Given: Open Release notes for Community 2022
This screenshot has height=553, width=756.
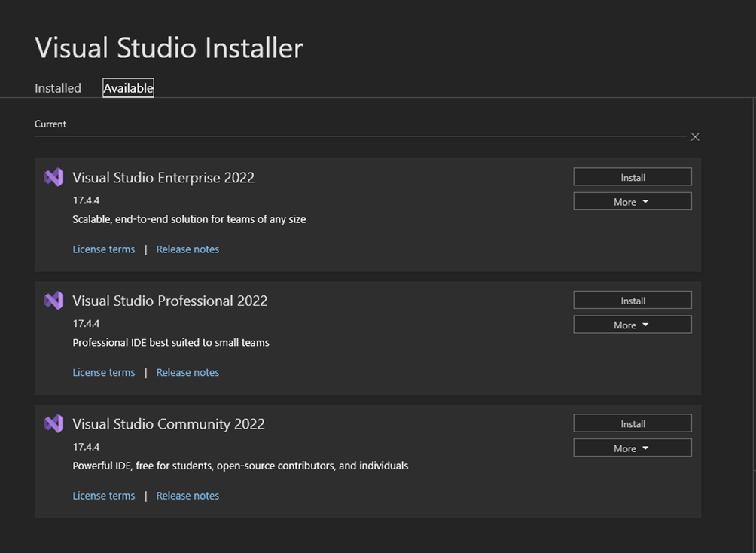Looking at the screenshot, I should pyautogui.click(x=187, y=496).
